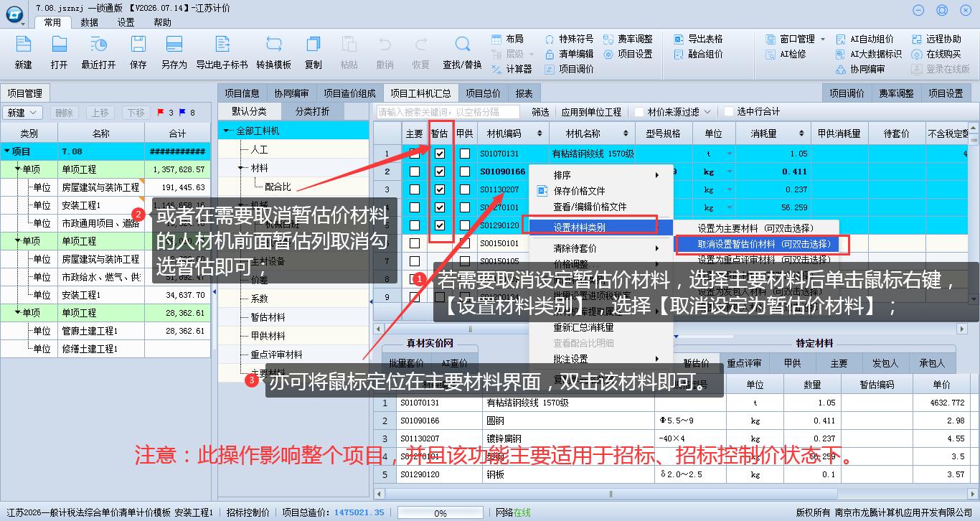Open 协同编审 ribbon tool
Image resolution: width=980 pixels, height=521 pixels.
click(x=861, y=69)
